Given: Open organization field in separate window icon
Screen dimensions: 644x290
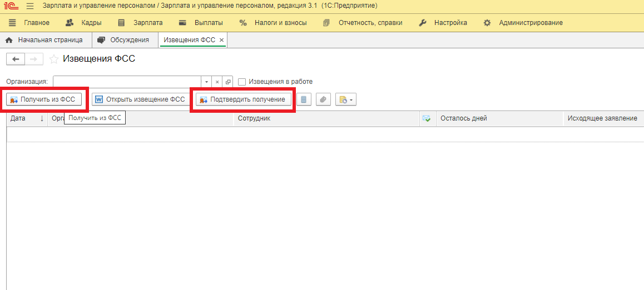Looking at the screenshot, I should 228,82.
